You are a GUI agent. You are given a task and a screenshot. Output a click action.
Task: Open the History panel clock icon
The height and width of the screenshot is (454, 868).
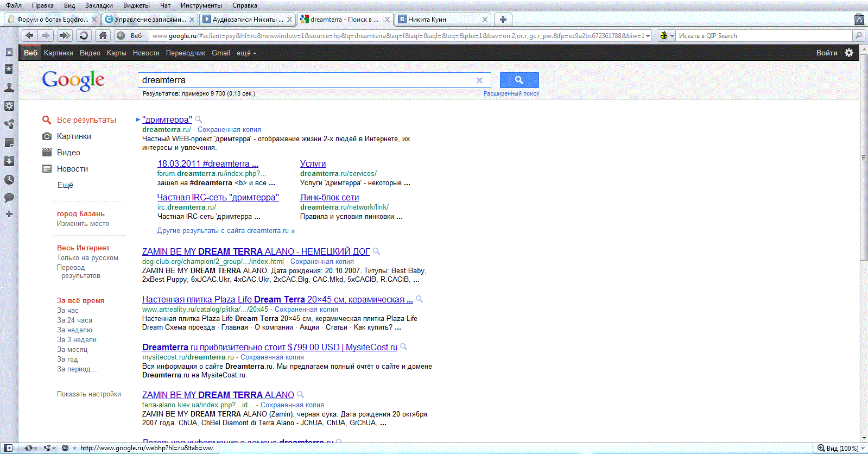[x=9, y=180]
